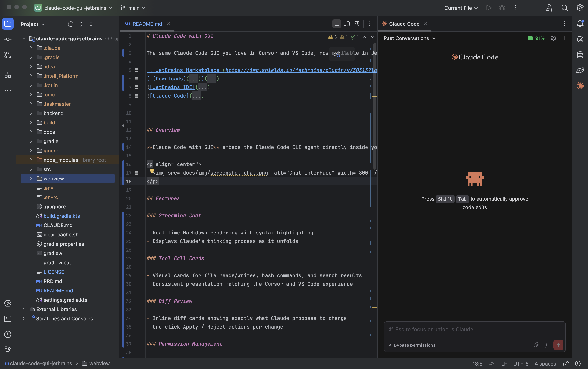The image size is (588, 369).
Task: Debug the current file
Action: [x=502, y=8]
